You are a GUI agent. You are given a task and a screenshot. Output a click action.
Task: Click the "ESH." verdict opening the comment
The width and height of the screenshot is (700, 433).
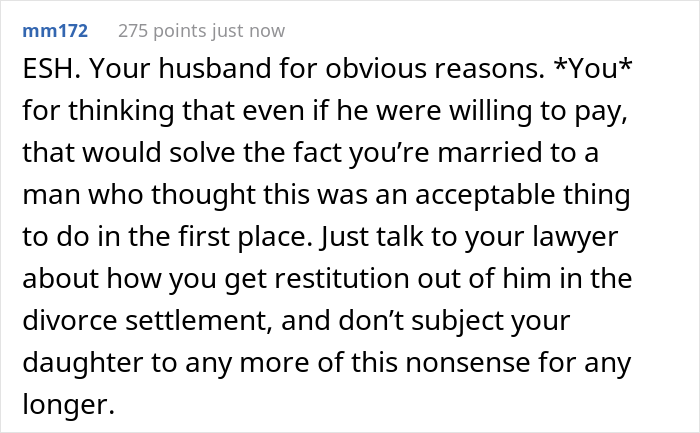click(47, 73)
